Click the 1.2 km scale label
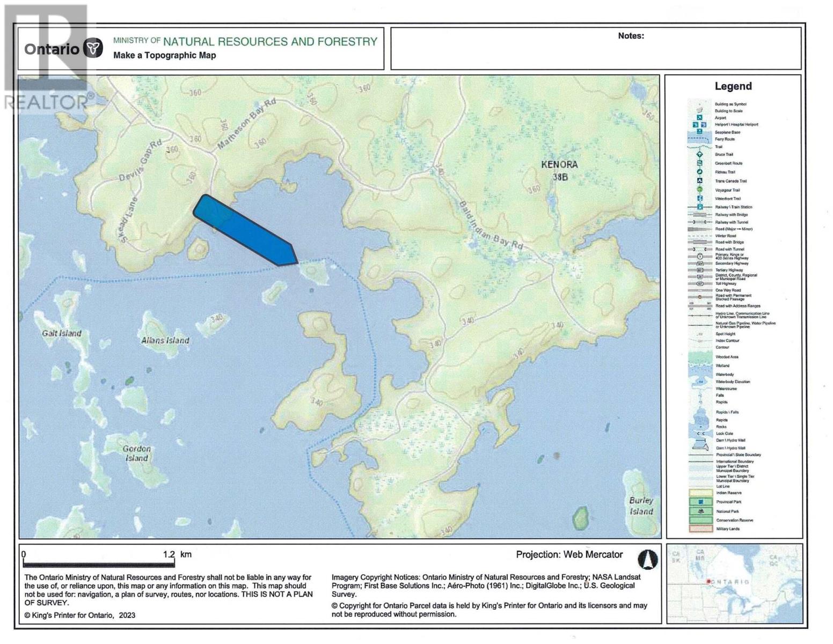The width and height of the screenshot is (833, 644). coord(178,554)
